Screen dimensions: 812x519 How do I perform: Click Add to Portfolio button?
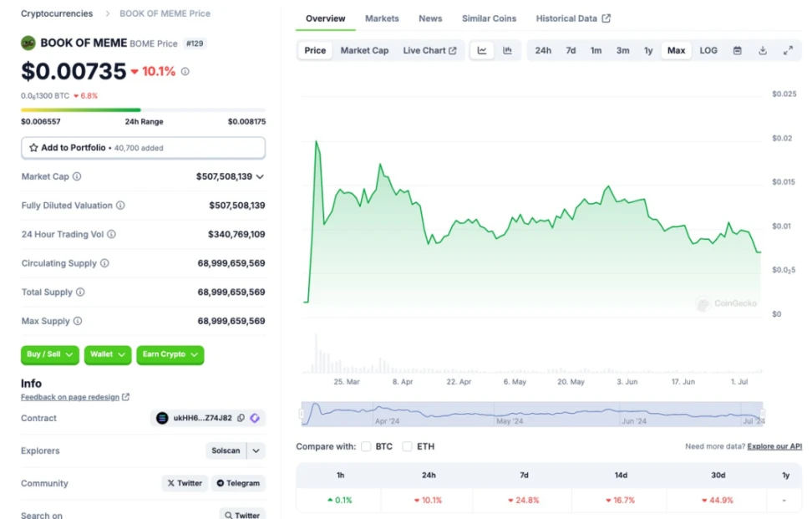point(143,148)
